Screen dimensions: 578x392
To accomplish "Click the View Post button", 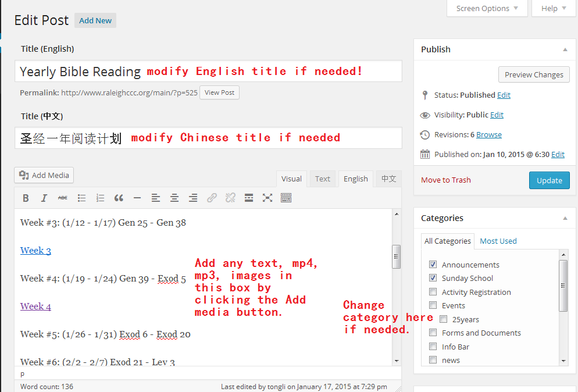I will [x=219, y=92].
